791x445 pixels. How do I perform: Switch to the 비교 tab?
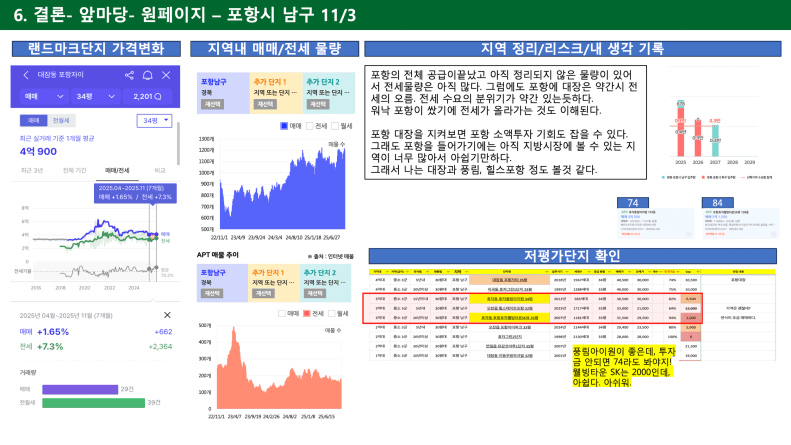160,171
